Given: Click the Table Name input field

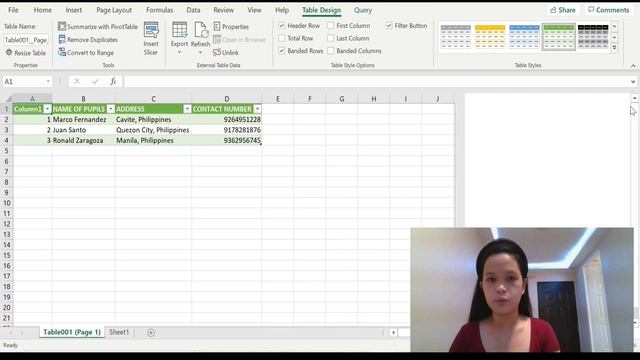Looking at the screenshot, I should click(x=26, y=40).
